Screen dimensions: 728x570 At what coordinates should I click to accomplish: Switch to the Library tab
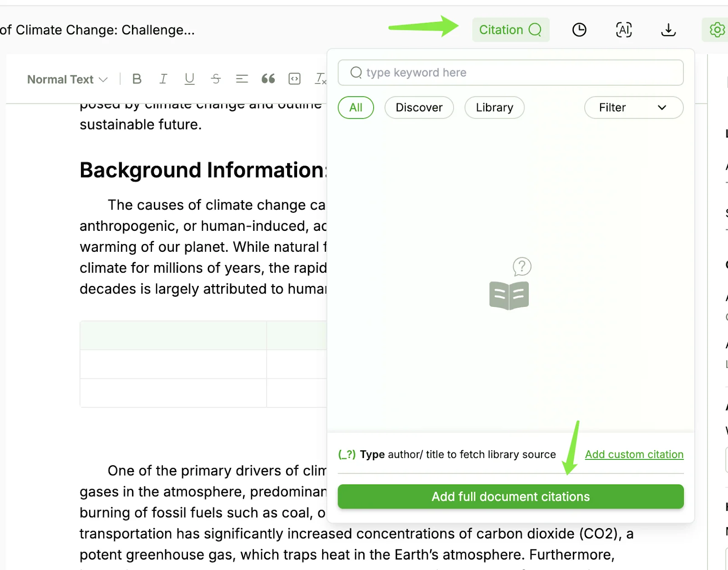click(x=495, y=107)
